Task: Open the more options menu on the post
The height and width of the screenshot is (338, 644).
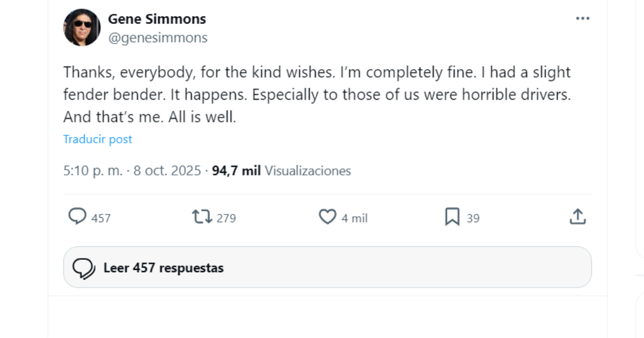Action: point(583,18)
